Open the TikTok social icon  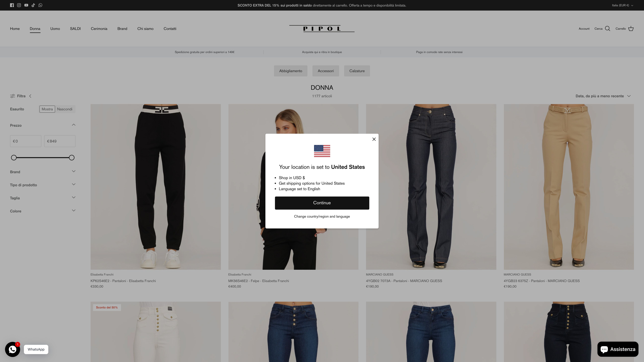33,5
